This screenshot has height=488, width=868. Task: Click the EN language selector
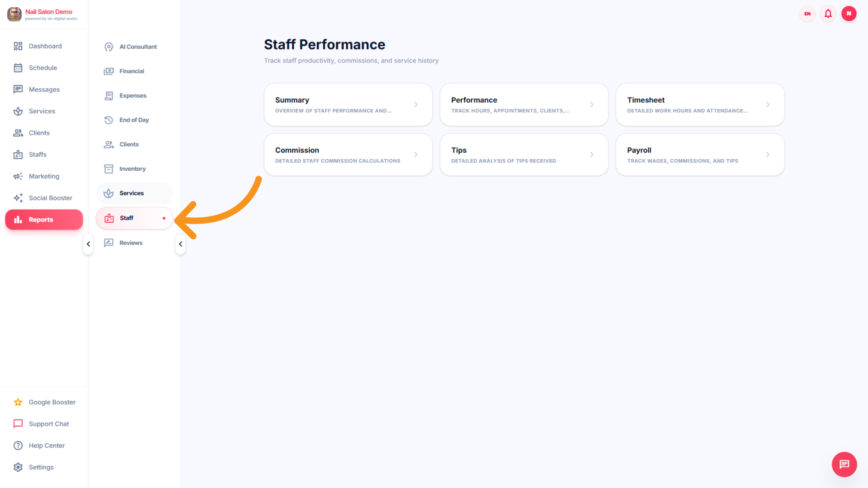tap(807, 13)
